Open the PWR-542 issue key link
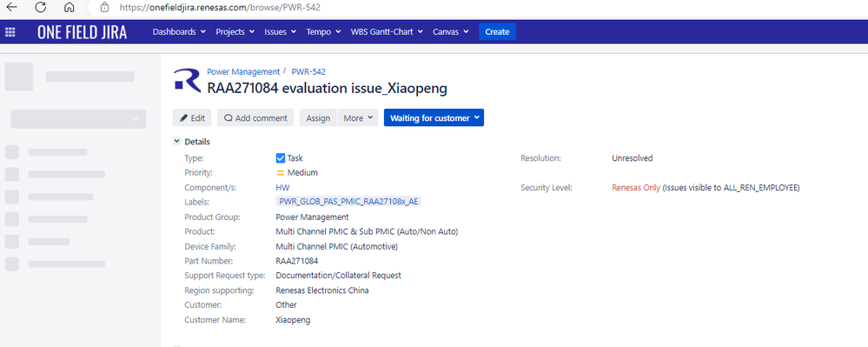This screenshot has height=347, width=868. pyautogui.click(x=308, y=71)
